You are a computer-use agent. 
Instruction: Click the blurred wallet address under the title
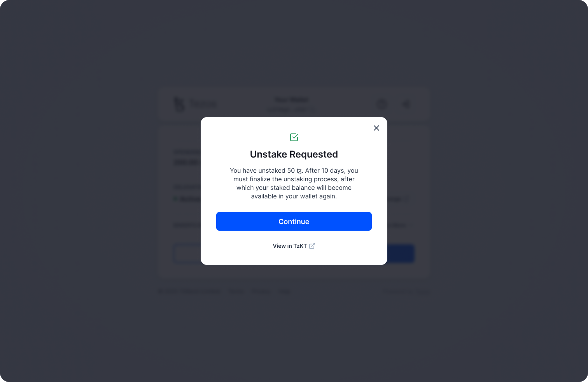291,110
